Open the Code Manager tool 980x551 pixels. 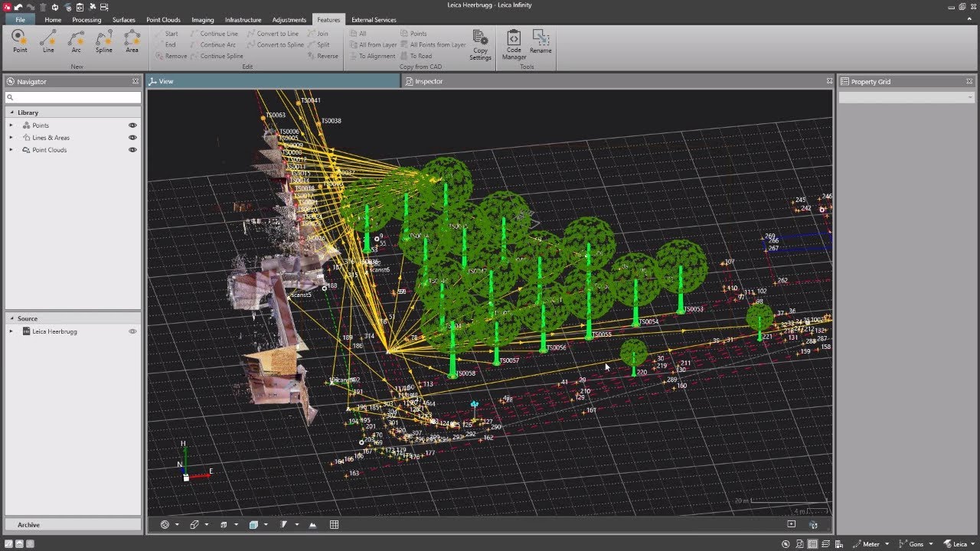click(x=514, y=45)
